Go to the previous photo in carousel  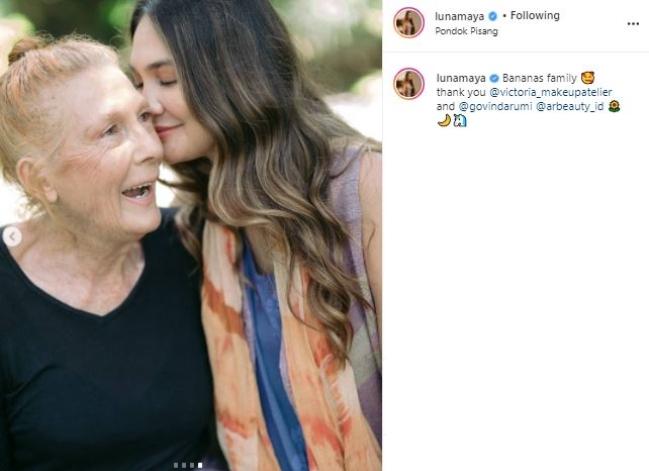(13, 237)
